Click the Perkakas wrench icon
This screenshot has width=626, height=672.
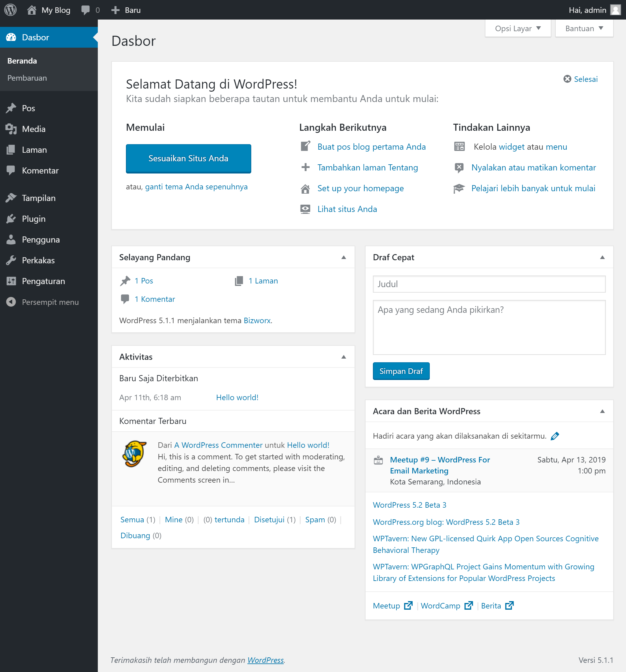[x=11, y=260]
